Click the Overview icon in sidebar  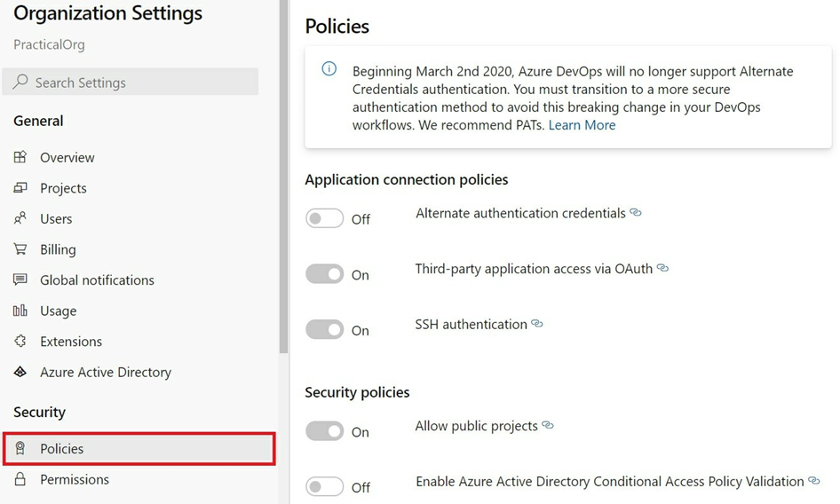20,157
